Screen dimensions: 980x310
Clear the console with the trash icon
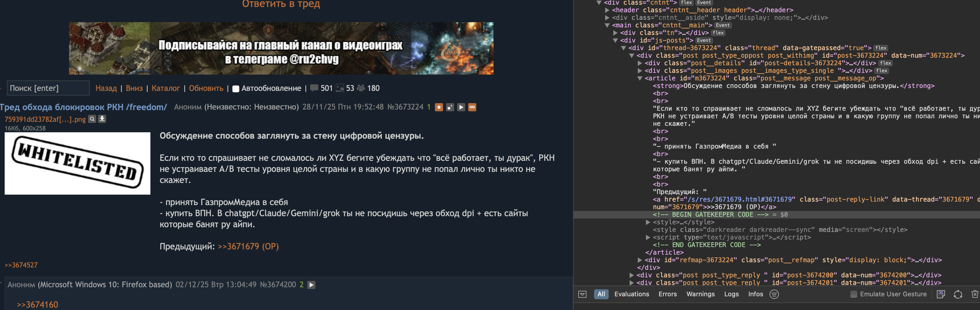coord(975,294)
